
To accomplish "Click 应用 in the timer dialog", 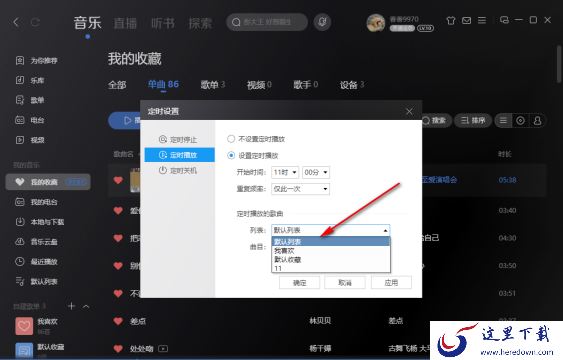I will point(391,282).
